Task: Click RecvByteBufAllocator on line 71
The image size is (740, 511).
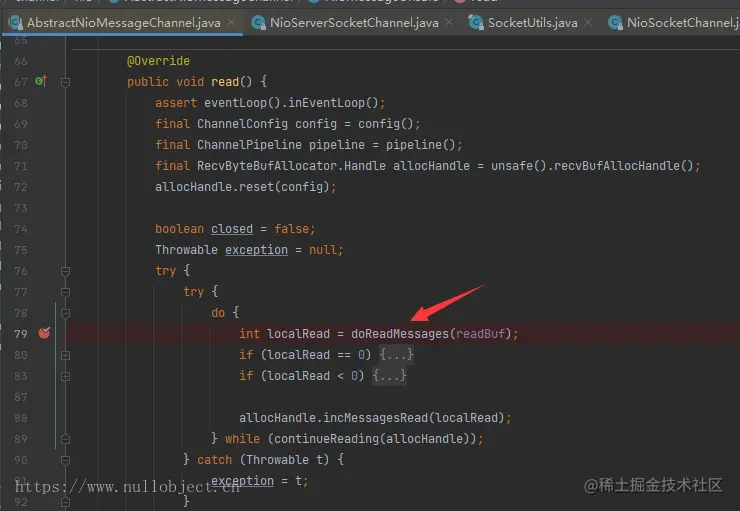Action: pos(267,166)
